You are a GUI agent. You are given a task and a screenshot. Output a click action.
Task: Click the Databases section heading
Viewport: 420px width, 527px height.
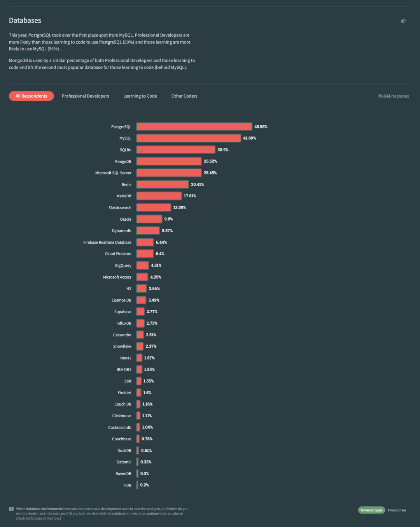25,21
